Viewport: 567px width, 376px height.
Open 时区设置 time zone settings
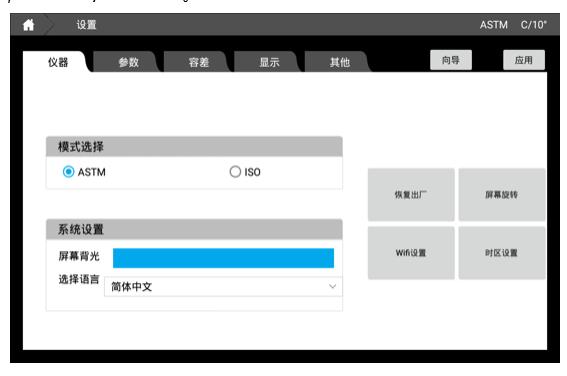coord(502,253)
